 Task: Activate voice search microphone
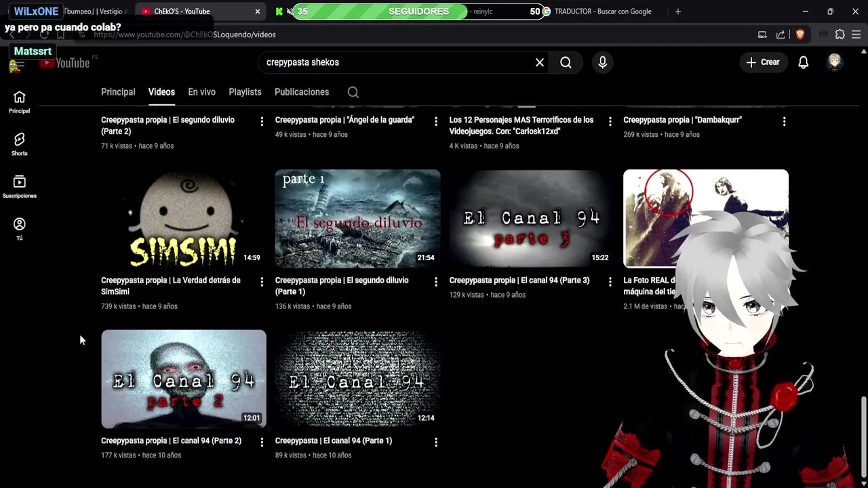tap(602, 62)
